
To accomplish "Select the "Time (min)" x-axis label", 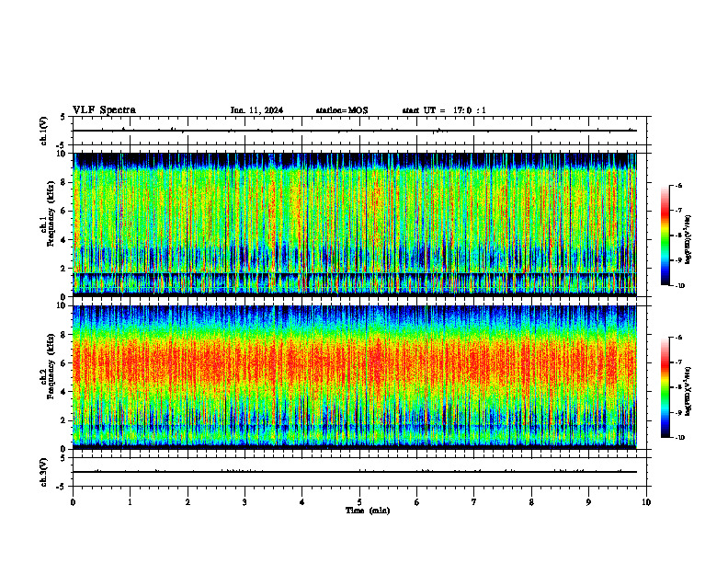I will [x=368, y=511].
